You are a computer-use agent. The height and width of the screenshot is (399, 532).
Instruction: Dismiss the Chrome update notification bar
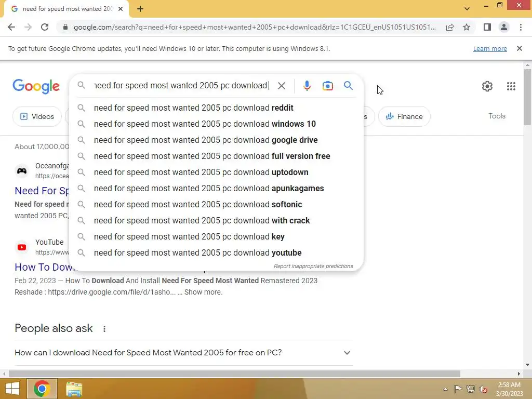click(520, 48)
